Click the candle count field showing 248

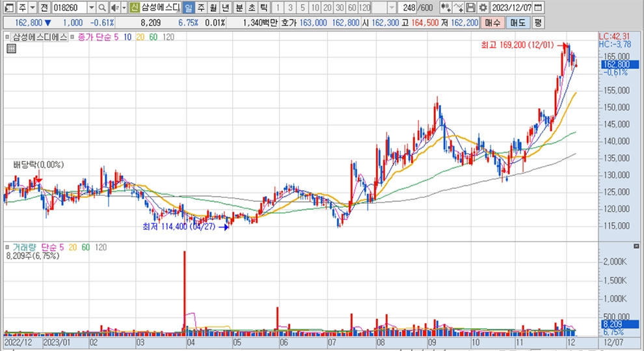[408, 7]
